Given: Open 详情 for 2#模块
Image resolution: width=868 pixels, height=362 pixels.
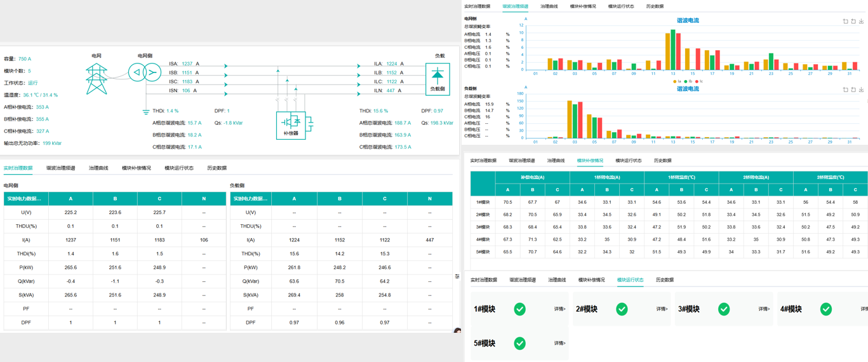Looking at the screenshot, I should pos(662,309).
